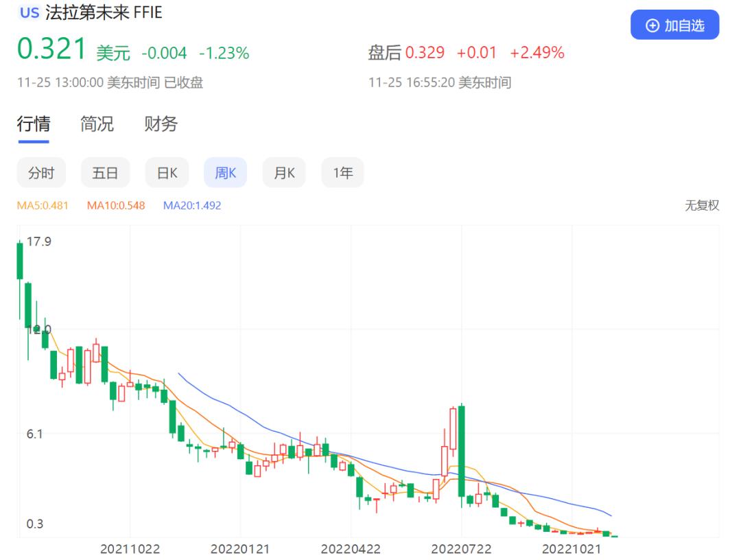Click the 20211022 date axis label
The image size is (741, 560).
[x=130, y=549]
